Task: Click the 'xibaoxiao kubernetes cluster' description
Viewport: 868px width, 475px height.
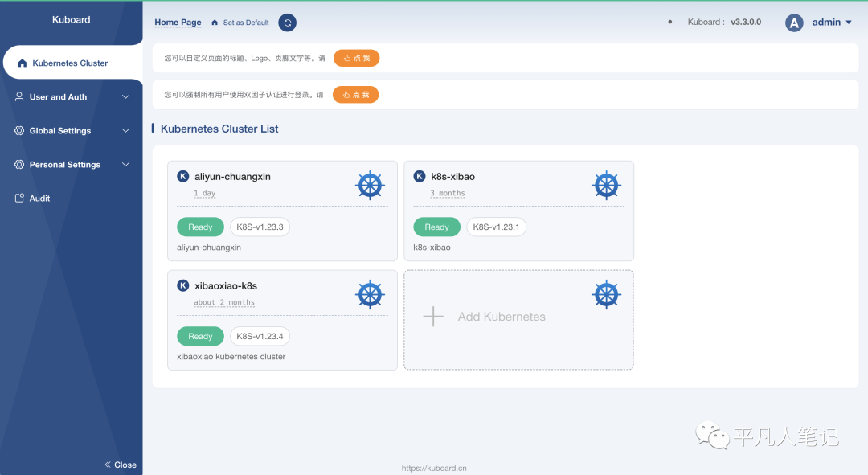Action: [231, 357]
